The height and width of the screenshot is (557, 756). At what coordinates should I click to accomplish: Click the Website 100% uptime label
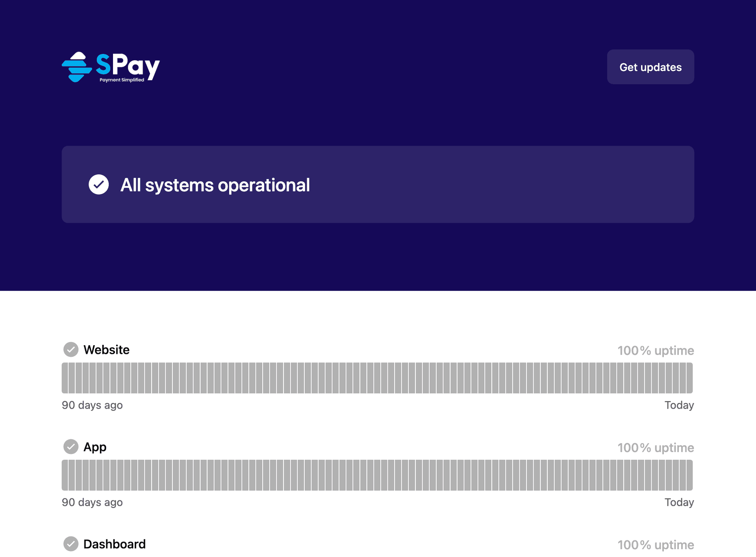click(x=655, y=350)
